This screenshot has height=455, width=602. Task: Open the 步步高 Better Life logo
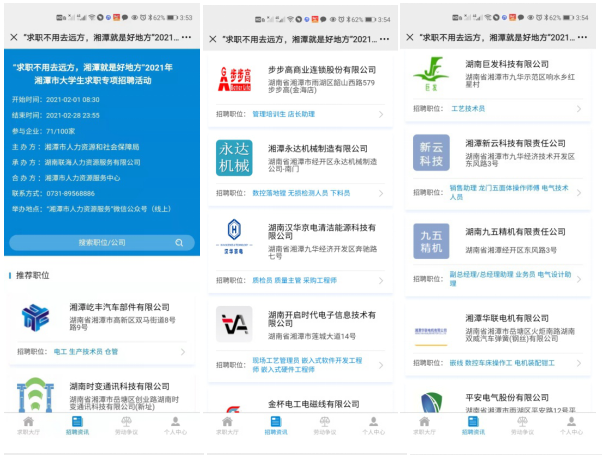pos(234,79)
